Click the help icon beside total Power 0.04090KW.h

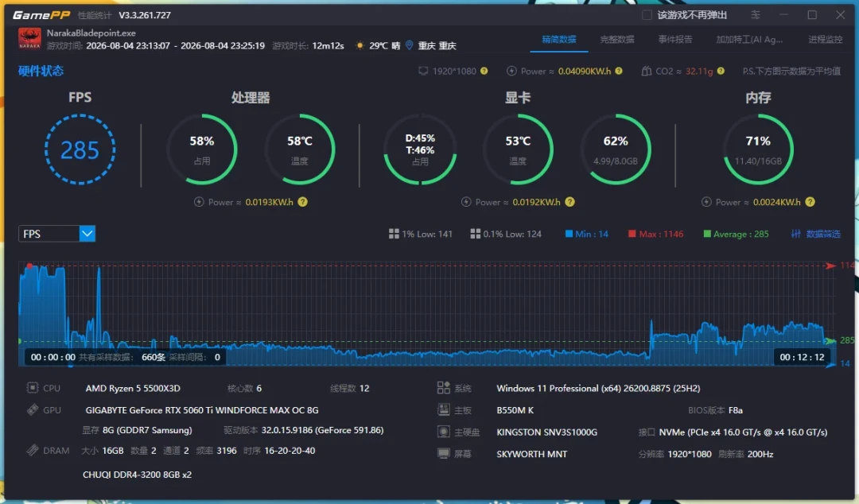(x=619, y=72)
